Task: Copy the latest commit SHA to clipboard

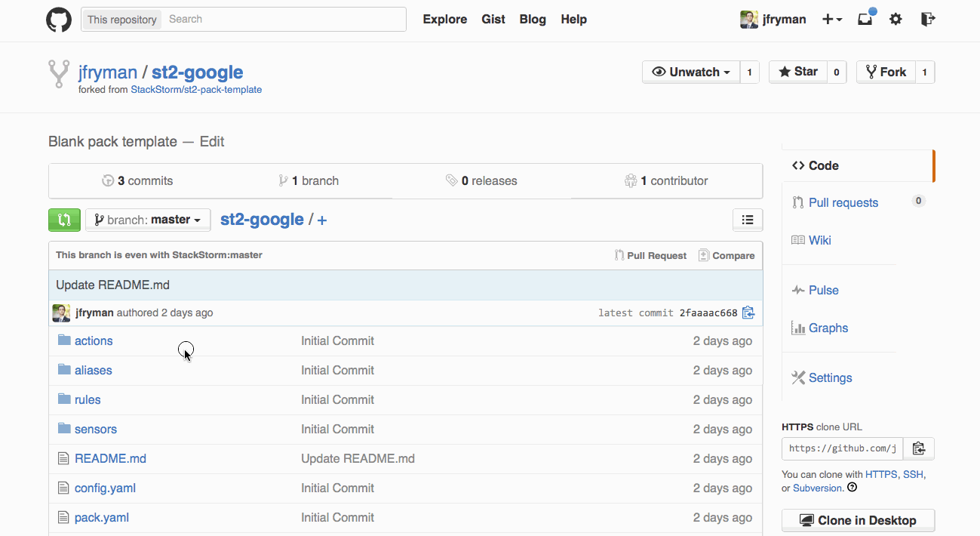Action: point(748,313)
